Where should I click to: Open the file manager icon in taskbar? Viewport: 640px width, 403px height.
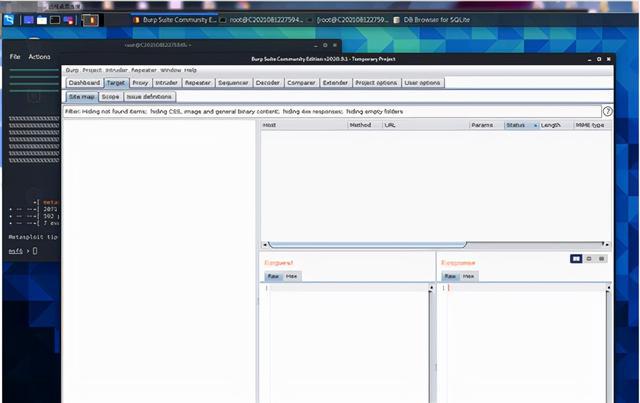point(42,20)
